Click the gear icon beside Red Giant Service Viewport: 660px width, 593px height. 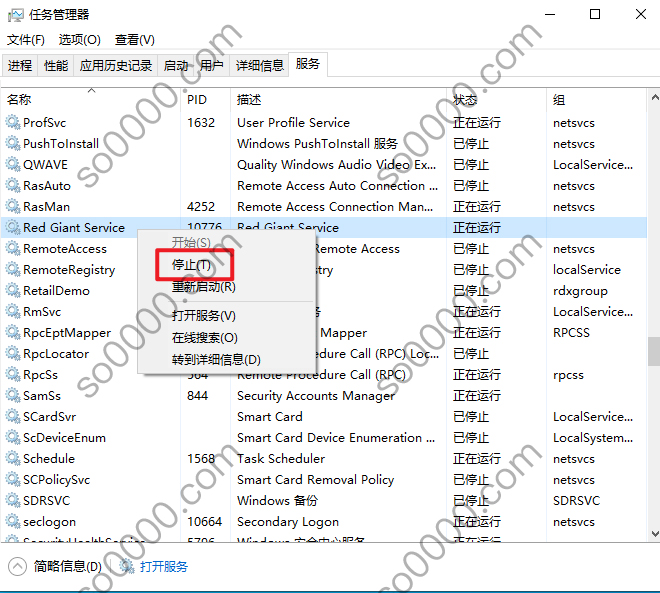tap(13, 228)
